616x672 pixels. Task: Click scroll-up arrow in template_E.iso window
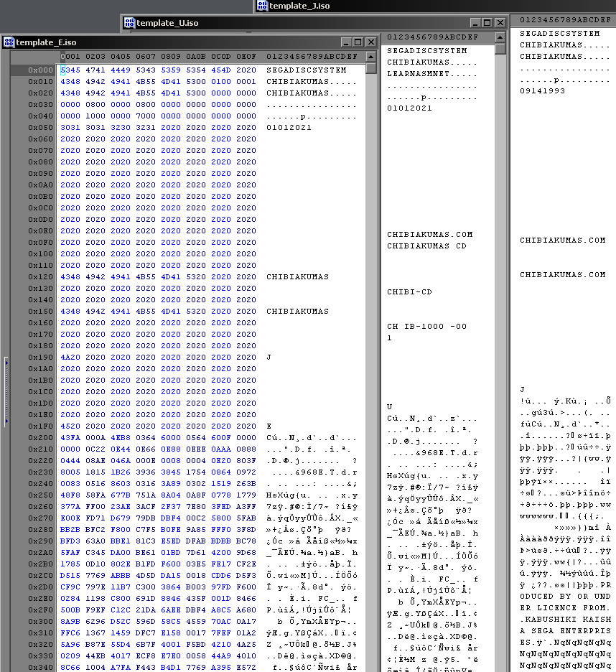(371, 57)
